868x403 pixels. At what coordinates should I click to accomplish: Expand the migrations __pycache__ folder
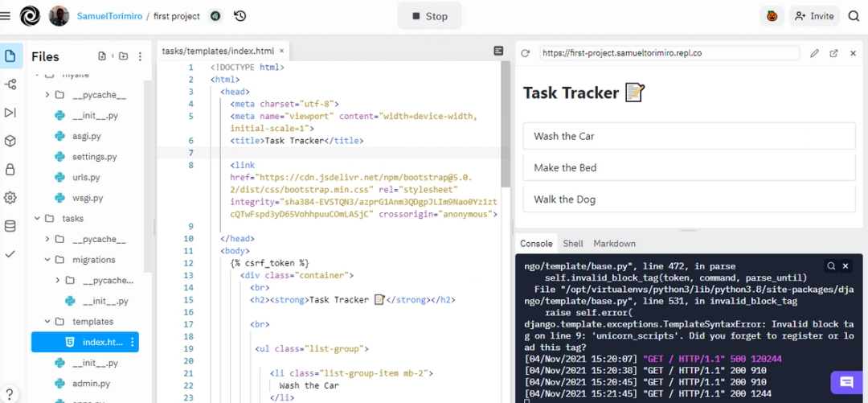point(58,281)
